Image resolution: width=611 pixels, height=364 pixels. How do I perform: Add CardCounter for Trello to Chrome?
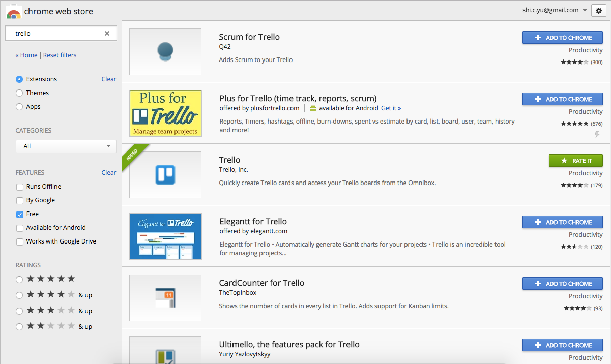pos(563,284)
